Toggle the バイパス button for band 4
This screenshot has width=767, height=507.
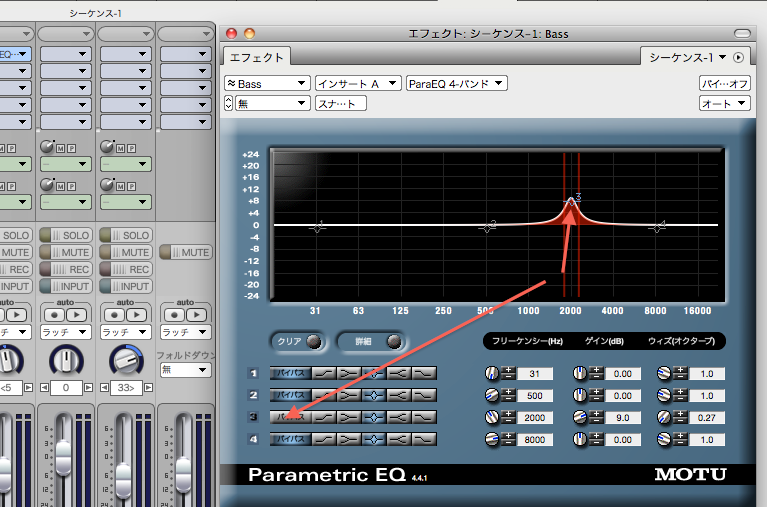(291, 439)
